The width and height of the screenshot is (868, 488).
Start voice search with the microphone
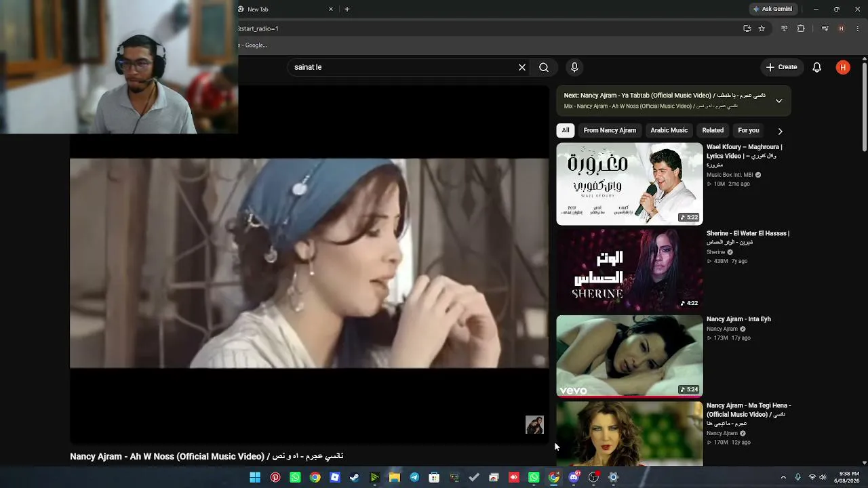point(574,67)
